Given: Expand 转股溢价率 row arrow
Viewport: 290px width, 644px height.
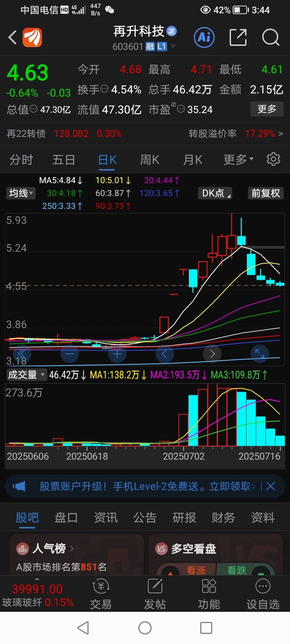Looking at the screenshot, I should pos(281,133).
